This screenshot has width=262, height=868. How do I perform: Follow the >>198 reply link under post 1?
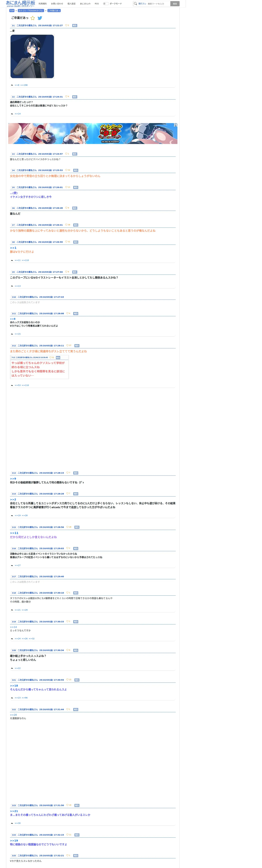click(24, 85)
